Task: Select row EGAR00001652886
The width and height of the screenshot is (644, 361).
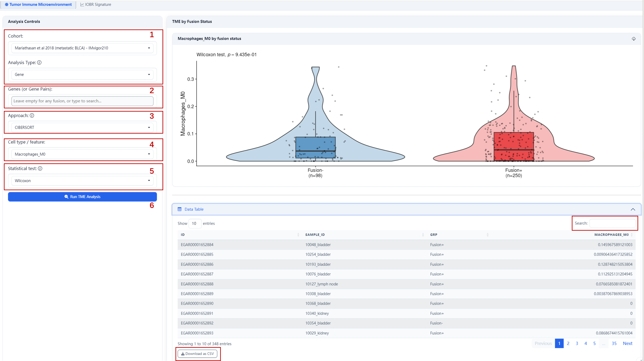Action: point(406,264)
